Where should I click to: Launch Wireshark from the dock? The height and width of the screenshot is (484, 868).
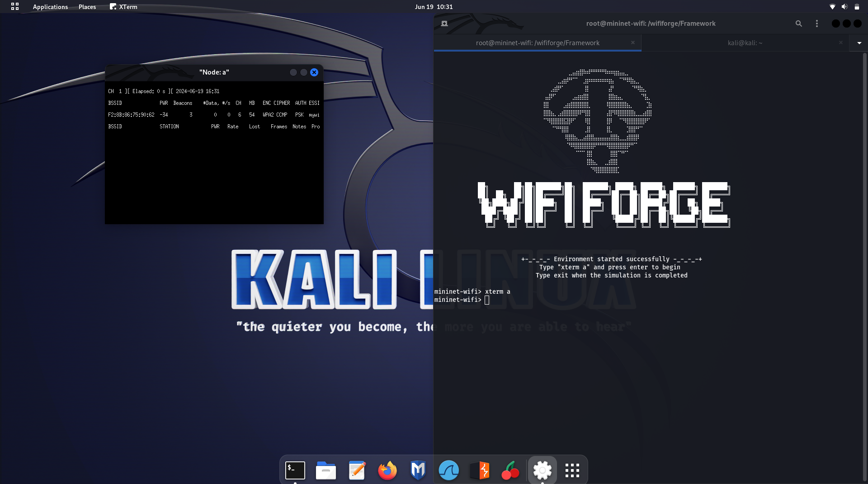click(x=449, y=470)
